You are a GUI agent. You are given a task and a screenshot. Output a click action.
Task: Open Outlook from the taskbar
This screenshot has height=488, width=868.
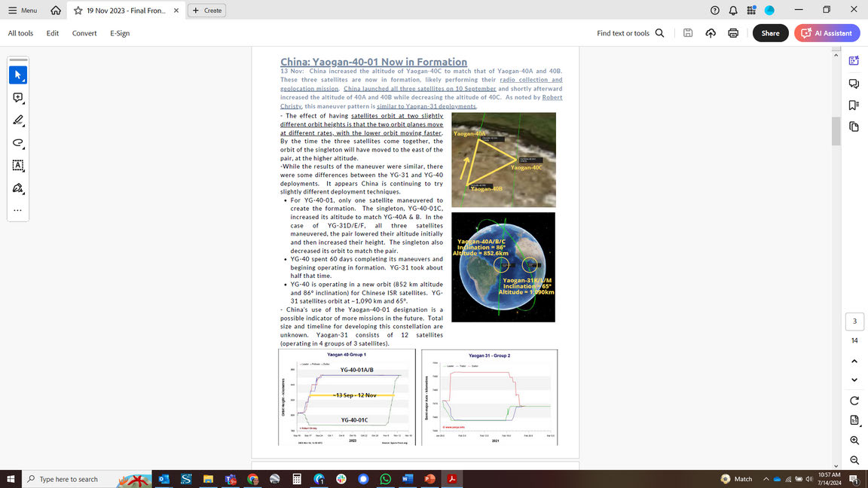tap(164, 479)
